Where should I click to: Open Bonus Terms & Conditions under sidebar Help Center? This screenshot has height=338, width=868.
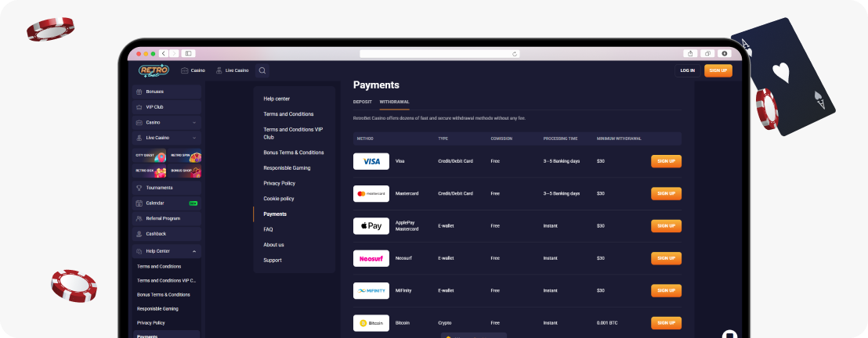click(163, 295)
